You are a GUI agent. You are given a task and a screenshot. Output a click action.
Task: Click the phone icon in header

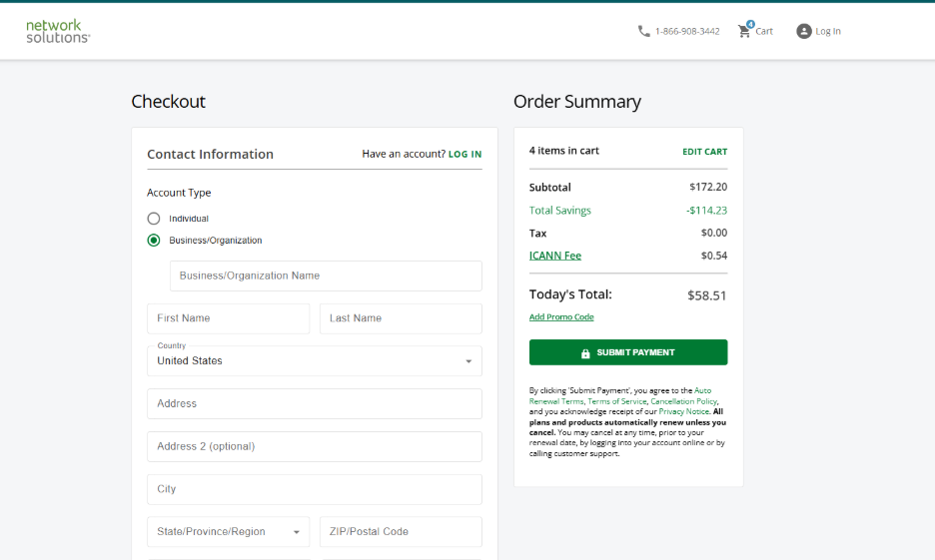(x=643, y=31)
